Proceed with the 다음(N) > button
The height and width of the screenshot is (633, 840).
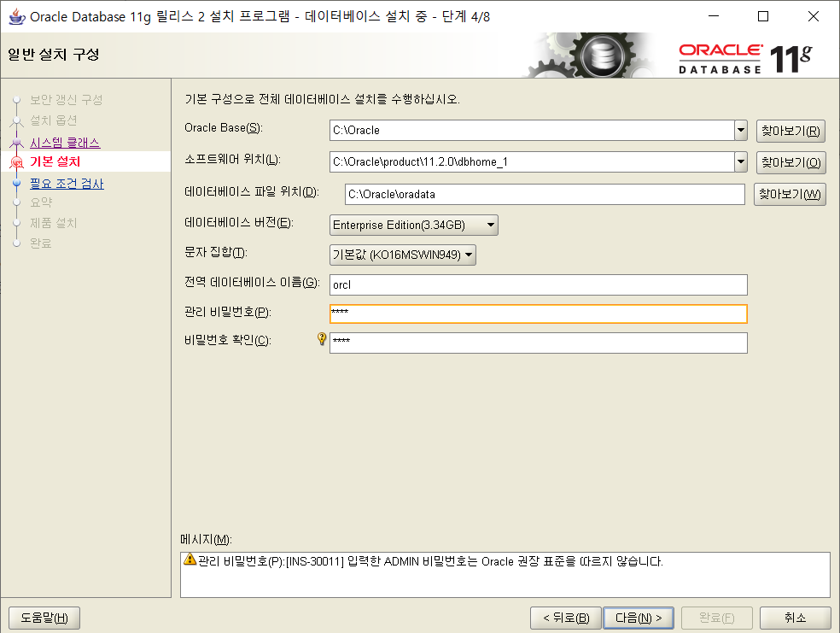tap(639, 618)
